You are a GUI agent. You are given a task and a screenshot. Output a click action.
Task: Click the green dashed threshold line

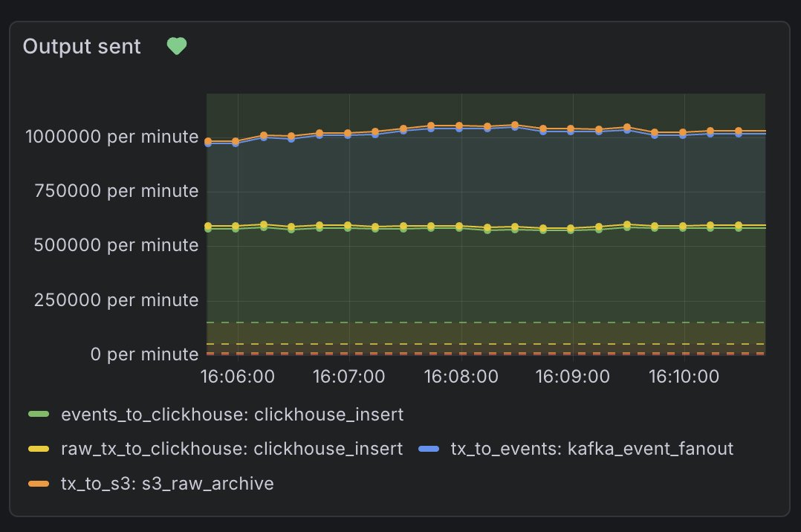click(486, 322)
